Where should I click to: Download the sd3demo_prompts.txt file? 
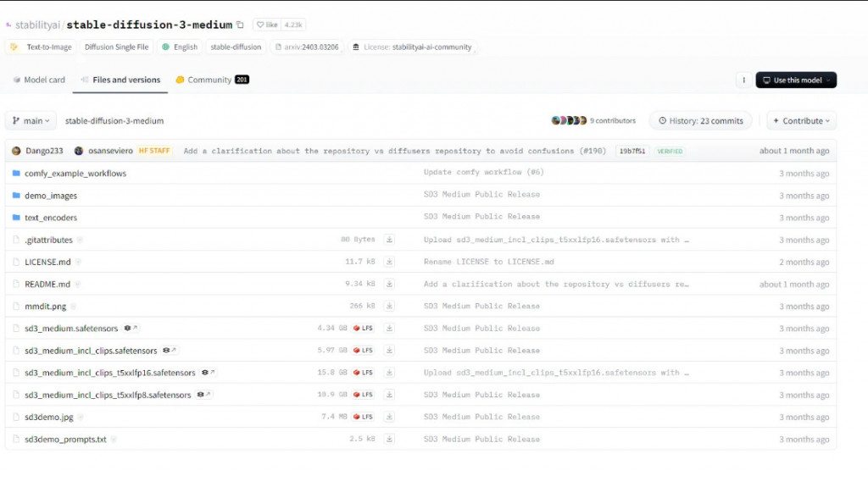[389, 439]
